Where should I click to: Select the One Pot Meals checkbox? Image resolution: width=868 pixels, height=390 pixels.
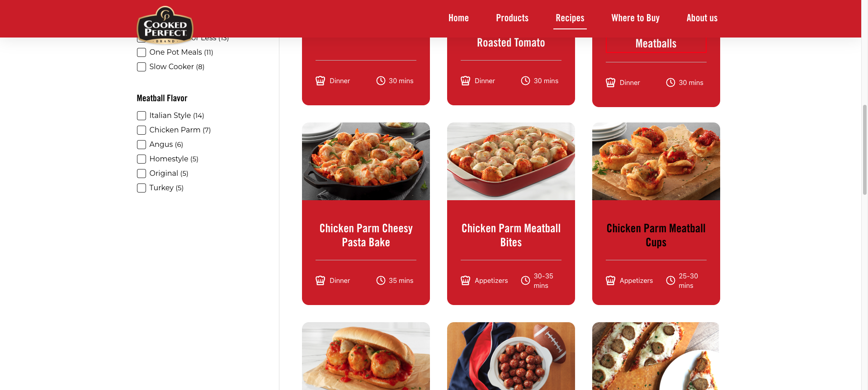[142, 52]
